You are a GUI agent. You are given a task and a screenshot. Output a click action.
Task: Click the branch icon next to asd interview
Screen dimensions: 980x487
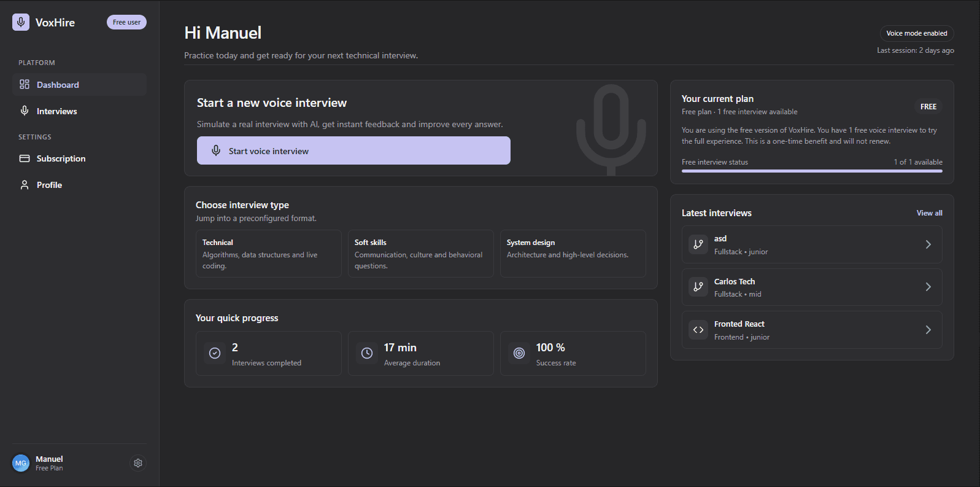coord(698,244)
